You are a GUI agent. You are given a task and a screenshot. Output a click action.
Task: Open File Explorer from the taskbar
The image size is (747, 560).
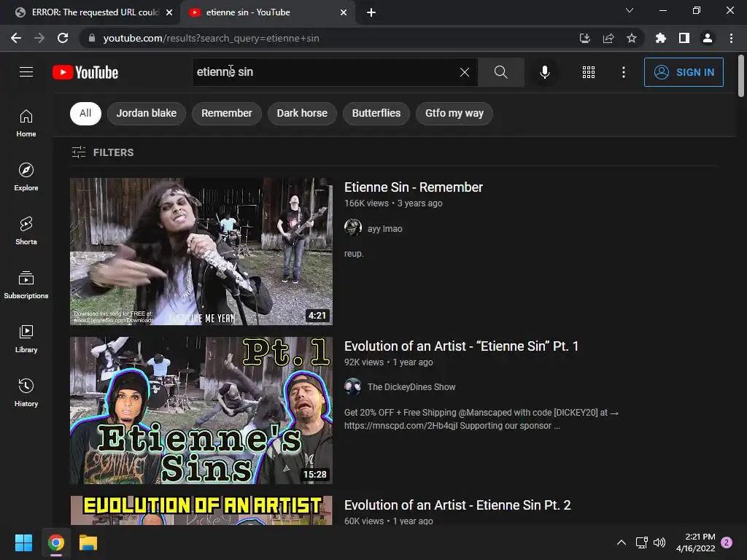tap(88, 542)
